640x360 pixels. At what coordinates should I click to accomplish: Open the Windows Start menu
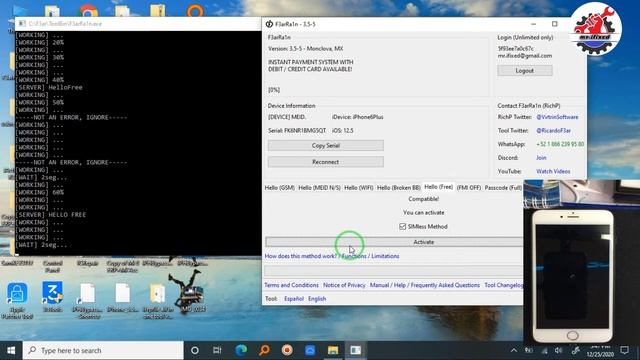coord(11,350)
